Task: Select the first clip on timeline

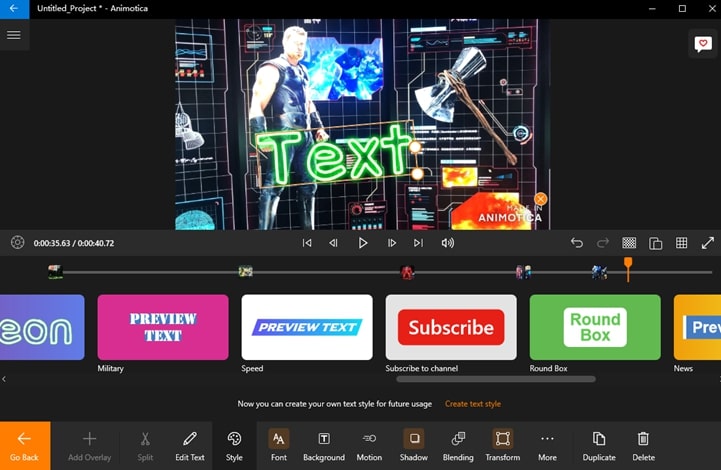Action: click(55, 272)
